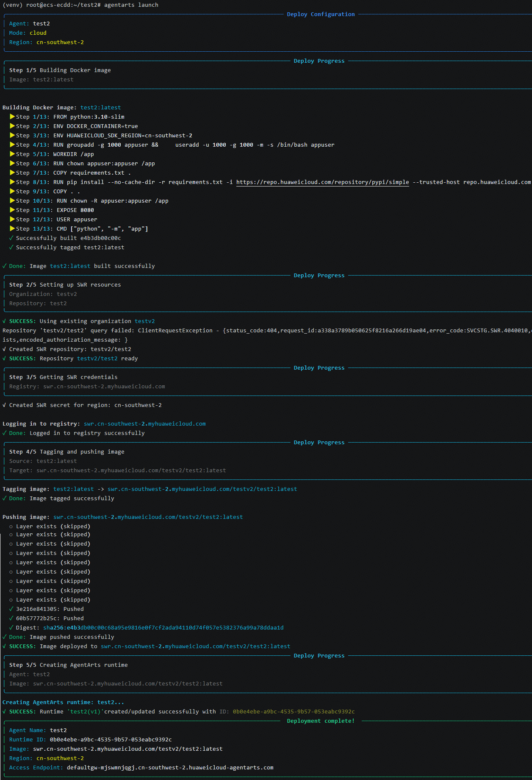The height and width of the screenshot is (780, 532).
Task: Click the runtime ID in the SUCCESS line
Action: [294, 712]
